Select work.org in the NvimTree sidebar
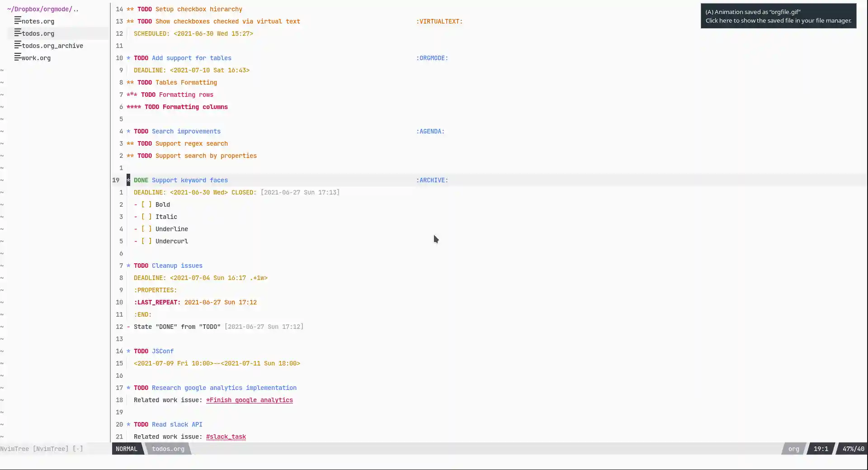 coord(36,57)
